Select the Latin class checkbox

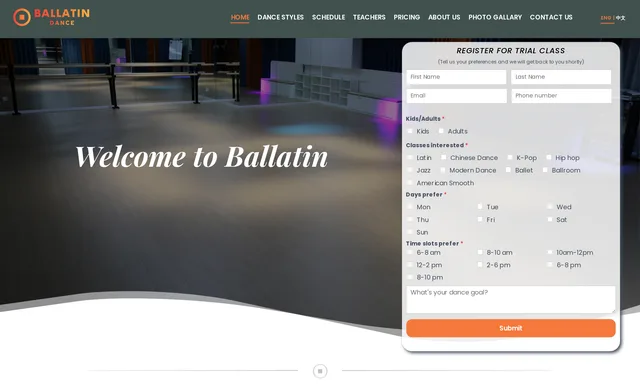point(410,158)
